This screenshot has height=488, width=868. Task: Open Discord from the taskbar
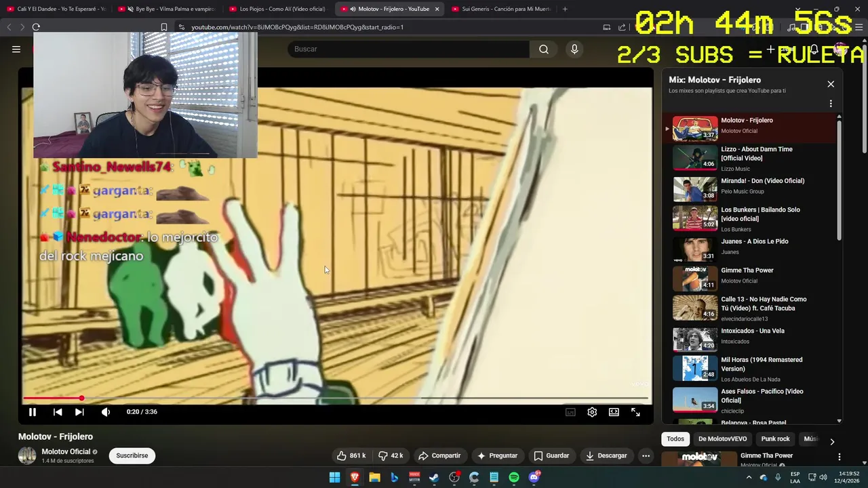click(x=534, y=478)
